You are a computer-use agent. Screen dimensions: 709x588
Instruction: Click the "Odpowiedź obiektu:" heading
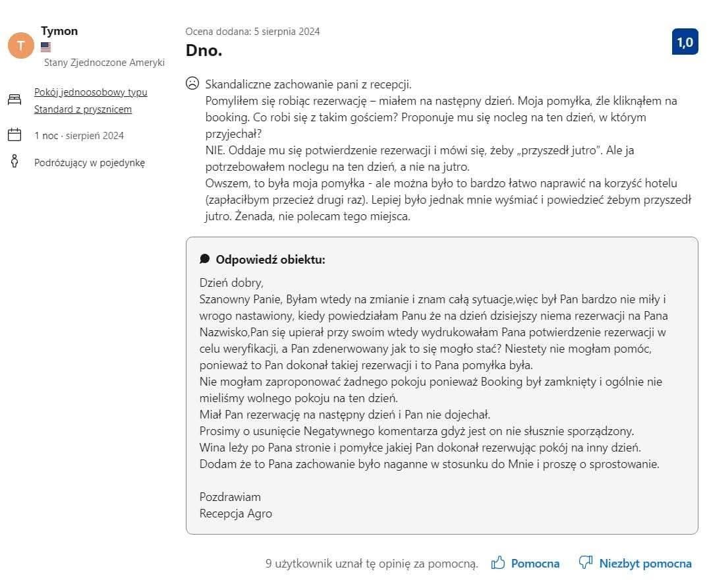coord(270,259)
